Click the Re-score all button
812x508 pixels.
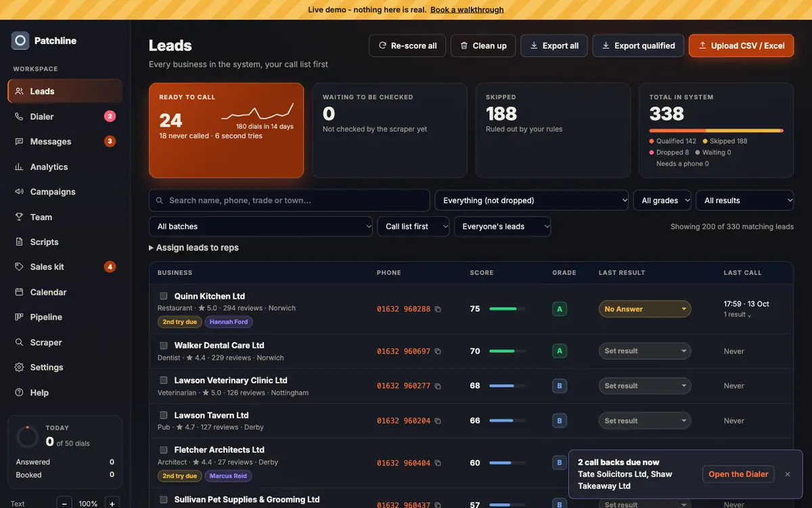[407, 45]
